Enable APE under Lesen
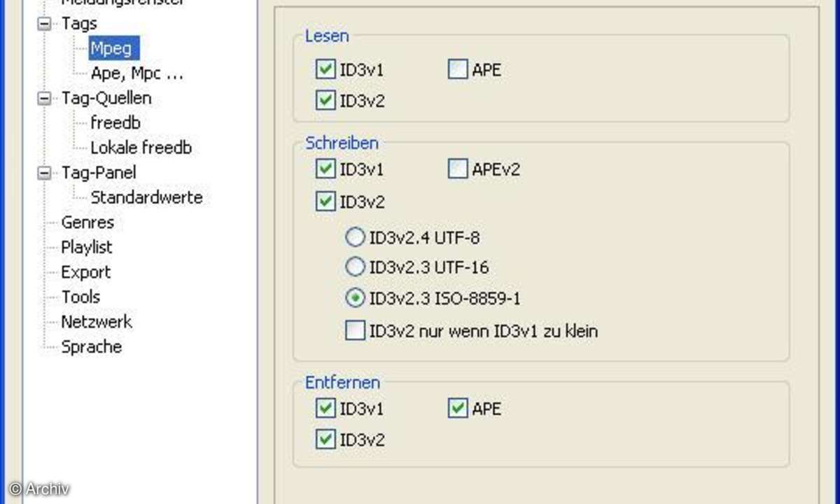 point(457,70)
